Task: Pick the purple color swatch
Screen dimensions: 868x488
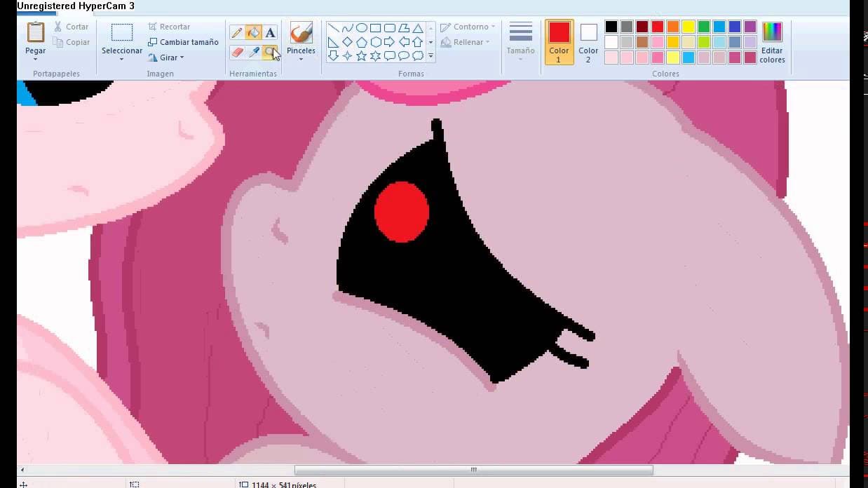Action: [750, 27]
